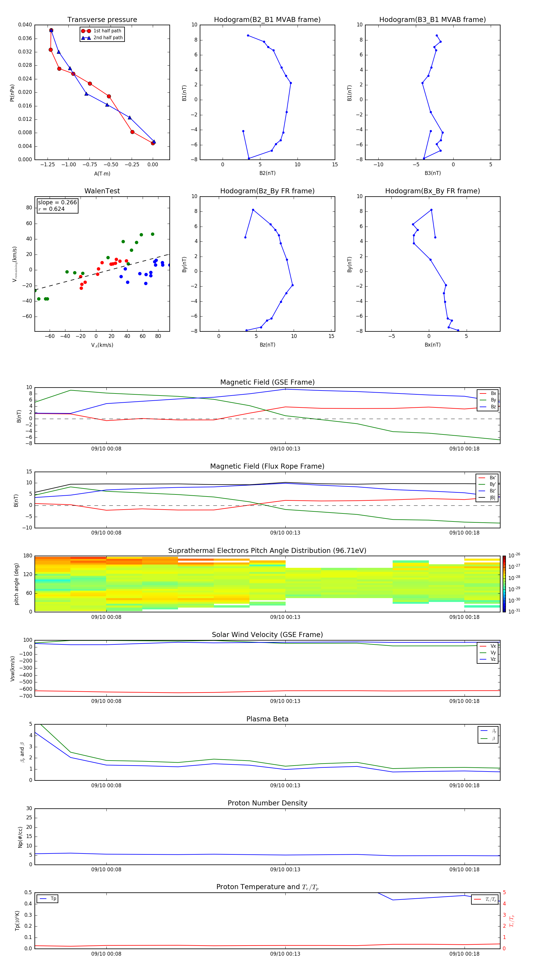Click the 'Plasma Beta' title

click(x=267, y=719)
